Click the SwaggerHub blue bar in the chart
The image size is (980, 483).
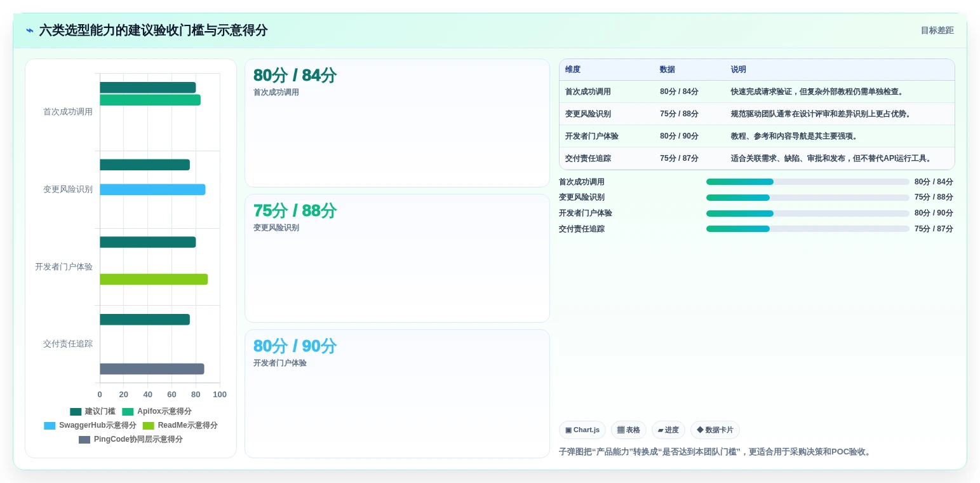click(152, 189)
